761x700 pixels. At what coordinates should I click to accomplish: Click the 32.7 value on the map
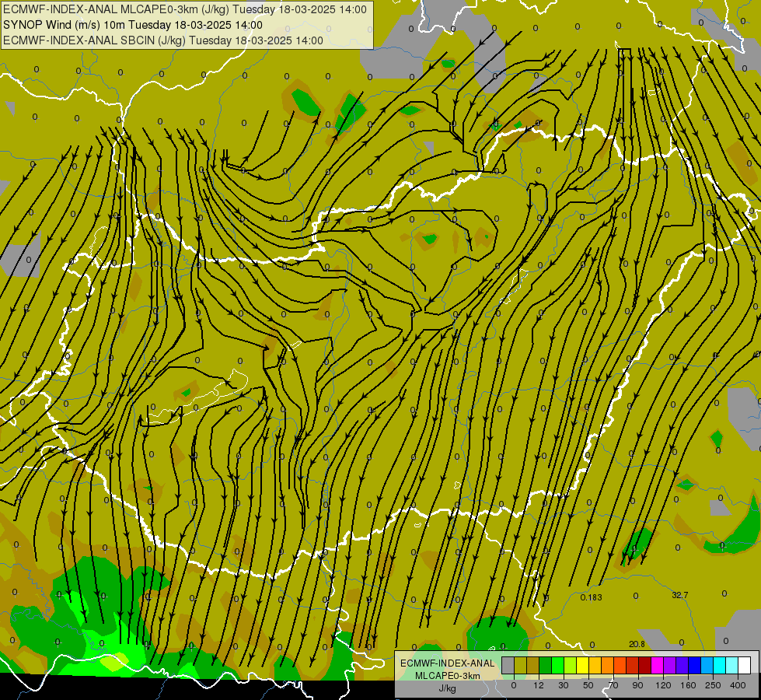[680, 595]
